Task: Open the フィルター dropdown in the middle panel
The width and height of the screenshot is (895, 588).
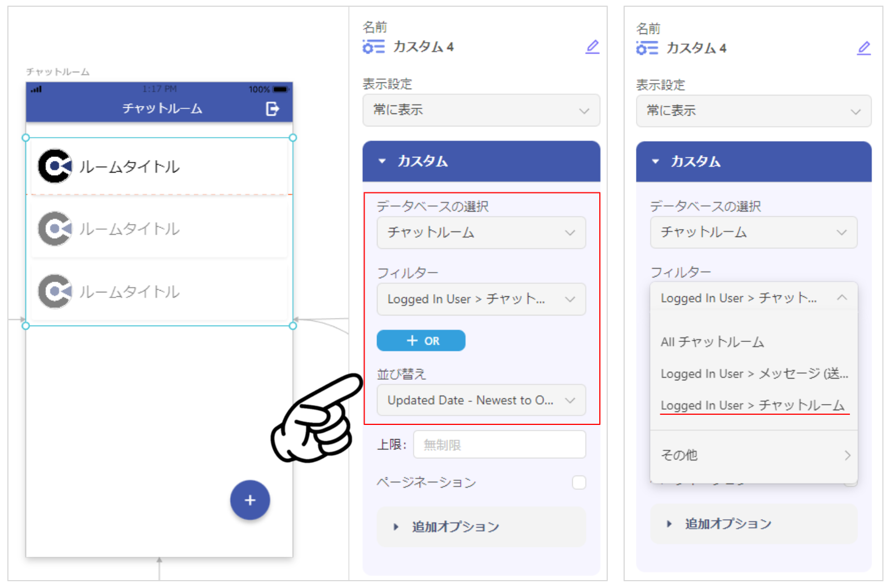Action: [x=481, y=299]
